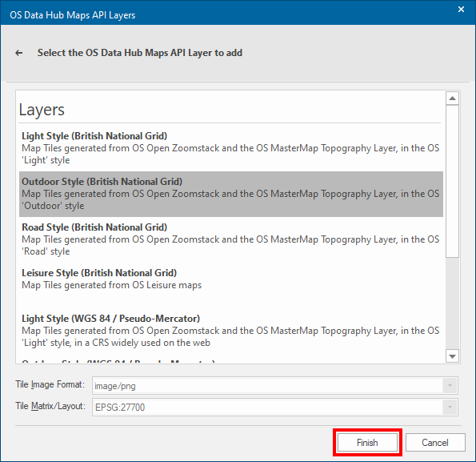Close the OS Data Hub Maps API Layers dialog
Screen dimensions: 476x462
pyautogui.click(x=461, y=10)
